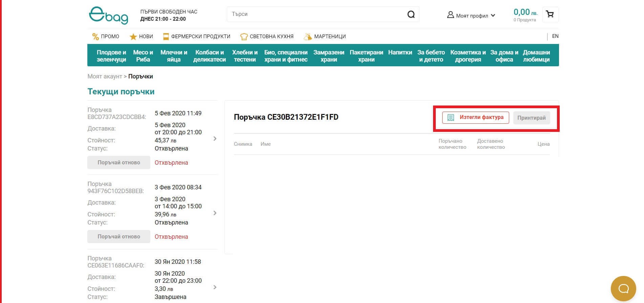The height and width of the screenshot is (303, 644).
Task: Click the Изтегли фактура button
Action: point(475,118)
